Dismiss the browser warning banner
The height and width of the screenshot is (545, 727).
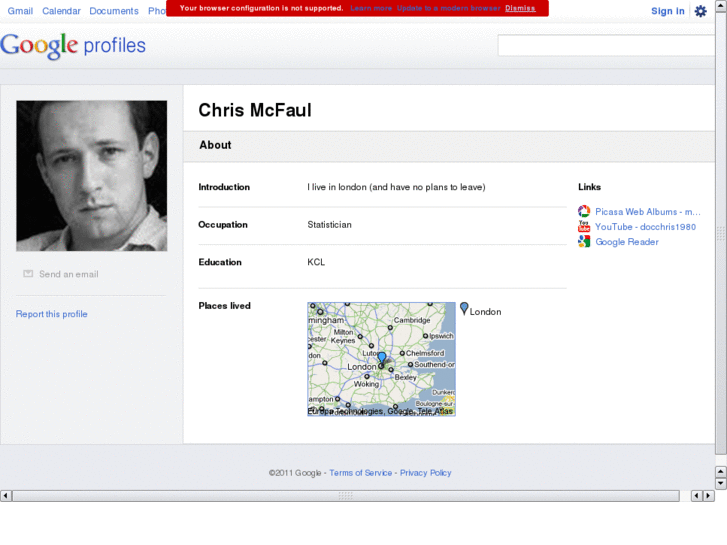click(x=520, y=8)
